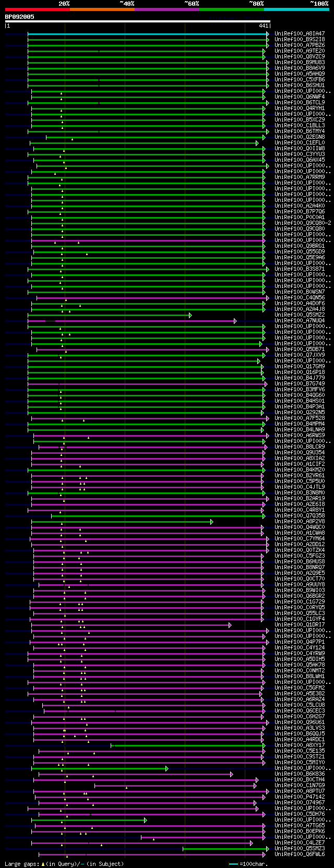Image resolution: width=334 pixels, height=868 pixels.
Task: Open hit UniRef100_B9SZI8
Action: pyautogui.click(x=300, y=40)
